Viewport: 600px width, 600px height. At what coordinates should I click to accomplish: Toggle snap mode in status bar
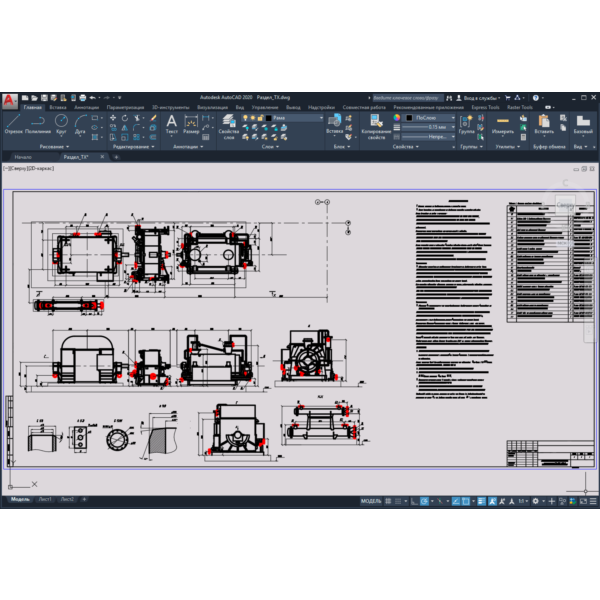[398, 501]
